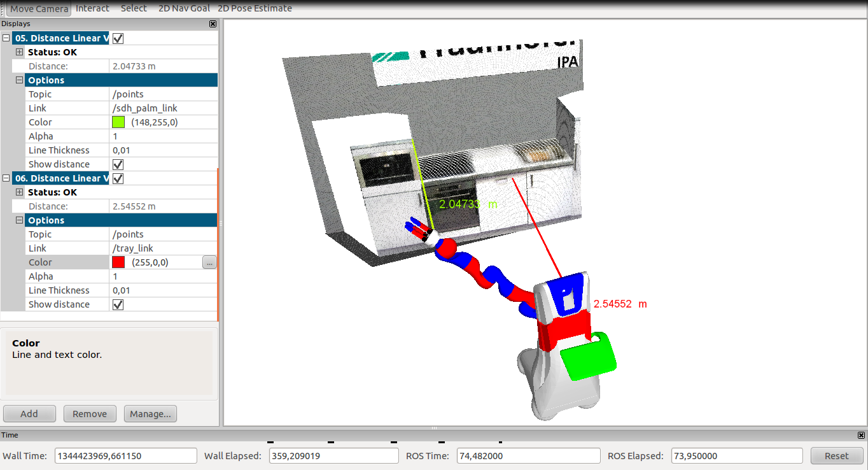The height and width of the screenshot is (470, 868).
Task: Pick the 2D Pose Estimate tool
Action: point(255,9)
